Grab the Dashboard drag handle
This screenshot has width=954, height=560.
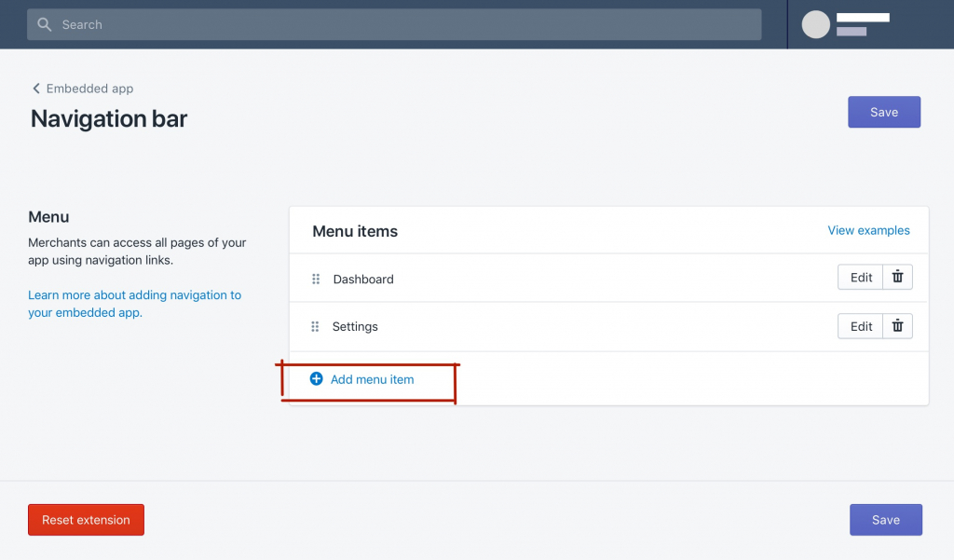coord(316,279)
